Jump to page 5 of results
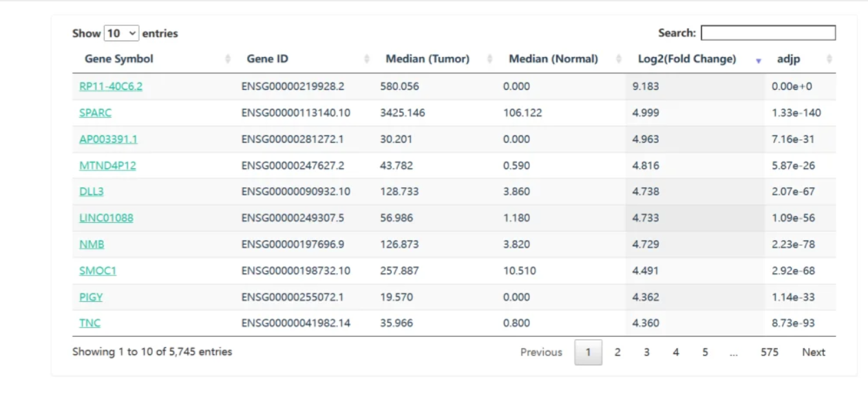This screenshot has width=868, height=403. 705,352
